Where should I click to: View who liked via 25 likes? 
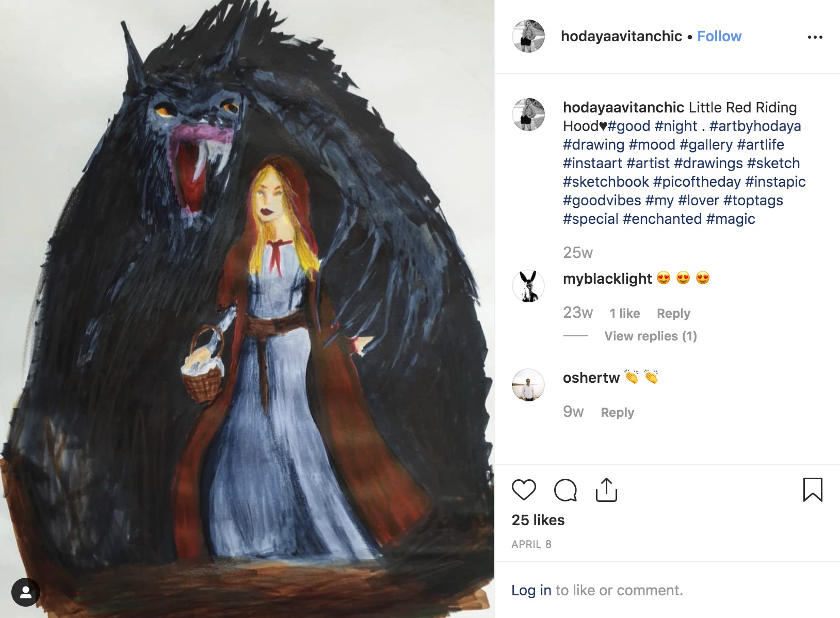coord(538,520)
